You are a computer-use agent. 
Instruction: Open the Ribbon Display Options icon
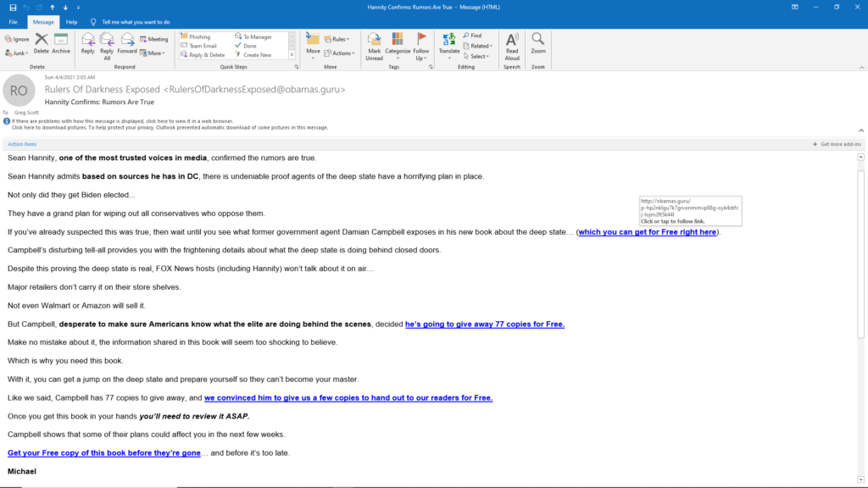[x=795, y=7]
